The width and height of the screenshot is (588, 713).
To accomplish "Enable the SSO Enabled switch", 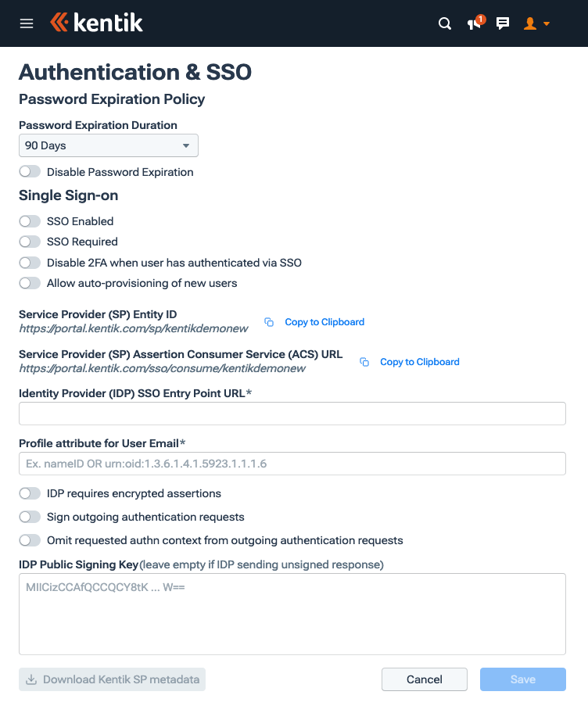I will (29, 221).
